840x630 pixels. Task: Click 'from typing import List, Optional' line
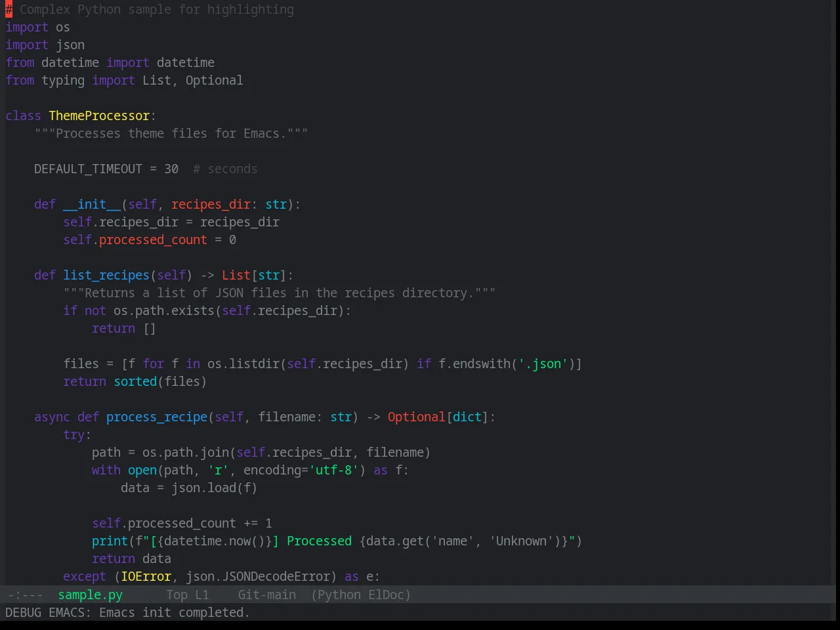[124, 80]
